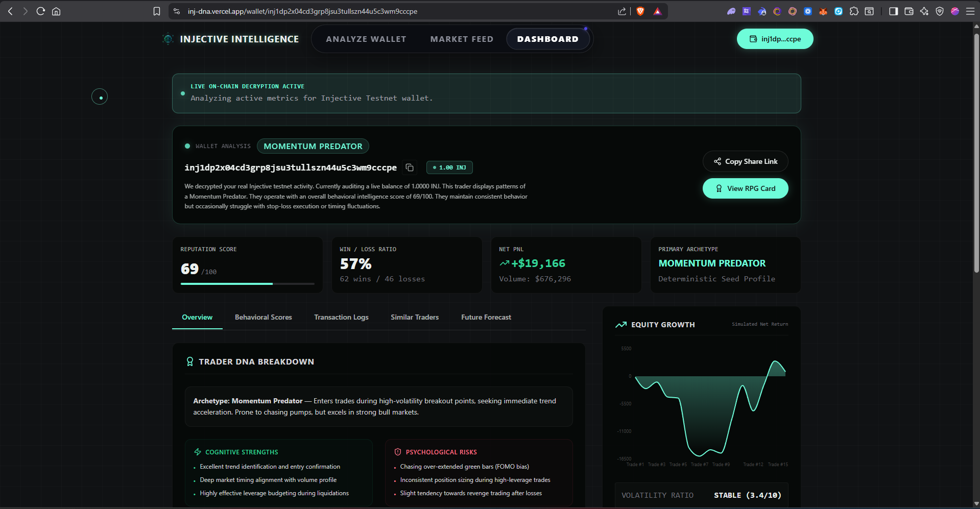Open the tab search icon in toolbar
The height and width of the screenshot is (509, 980).
click(x=869, y=11)
